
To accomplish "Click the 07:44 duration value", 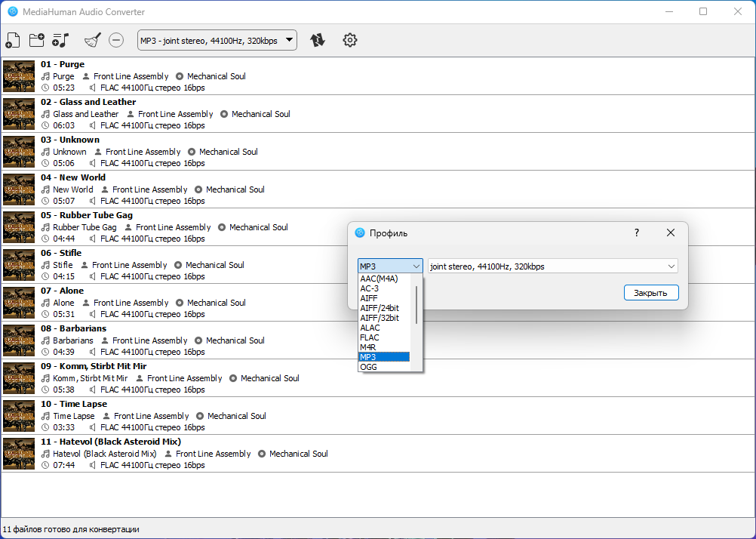I will 63,465.
